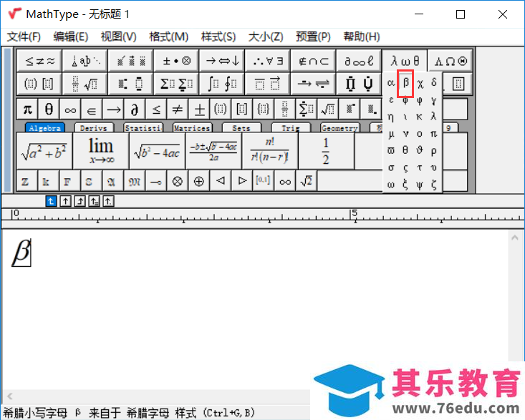The image size is (525, 420).
Task: Select sigma in the Greek letter palette
Action: 391,167
